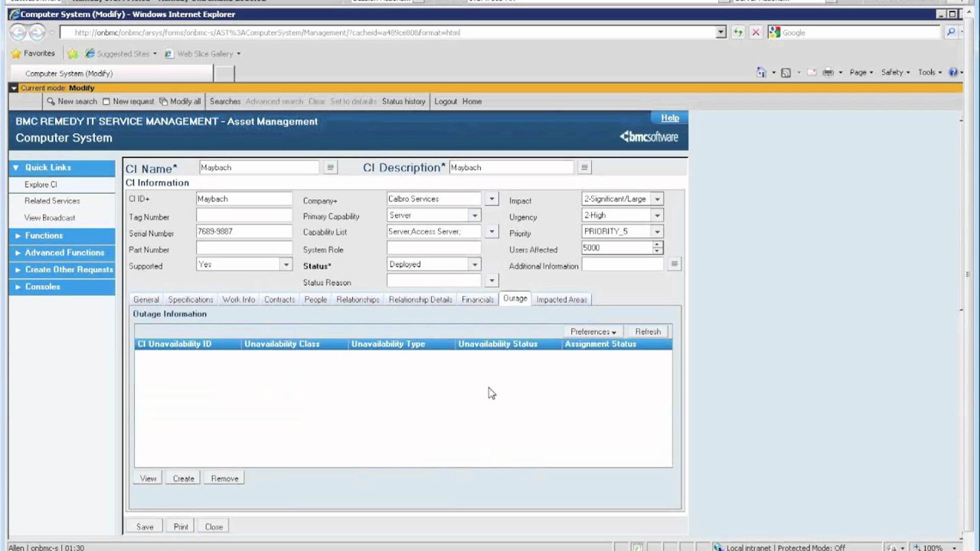Open the Company dropdown arrow
Viewport: 980px width, 551px height.
coord(492,199)
